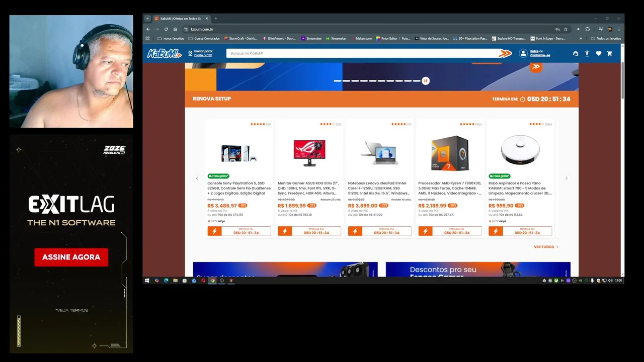Click the KaBuM! logo in header
644x362 pixels.
point(164,53)
